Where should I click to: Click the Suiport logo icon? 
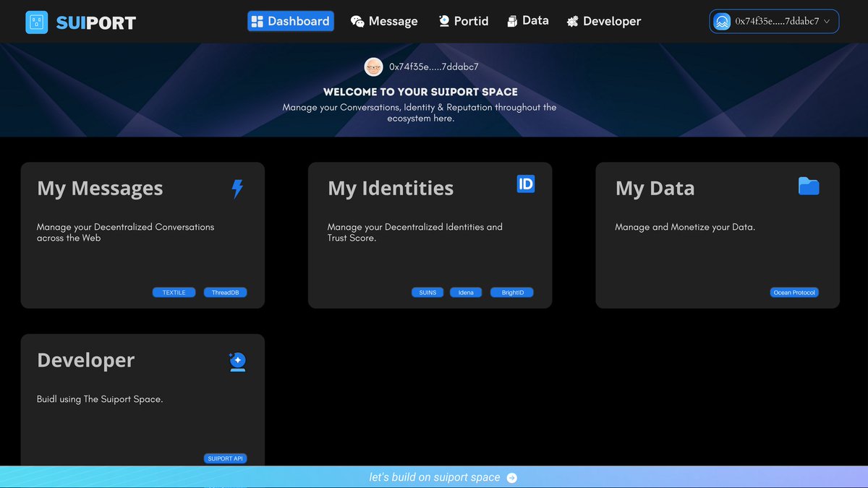[x=37, y=22]
